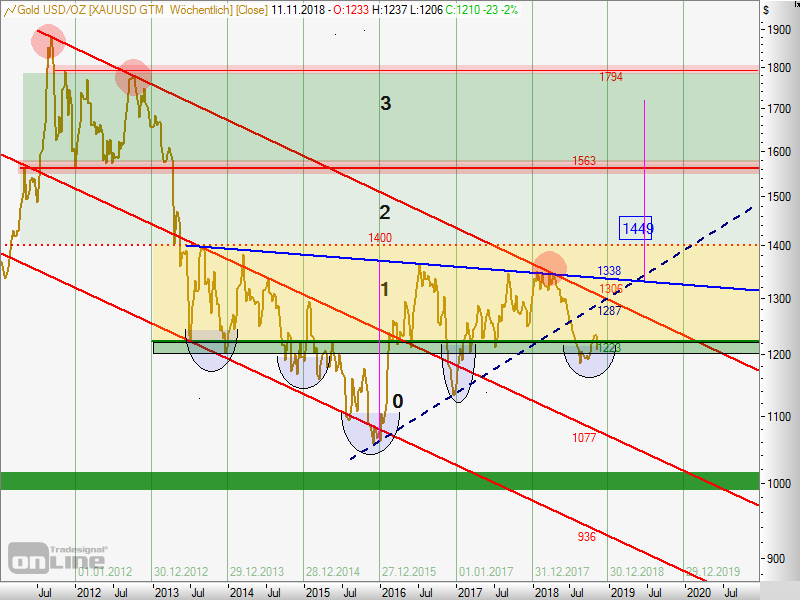Click the zone number 2 label
800x600 pixels.
click(385, 212)
